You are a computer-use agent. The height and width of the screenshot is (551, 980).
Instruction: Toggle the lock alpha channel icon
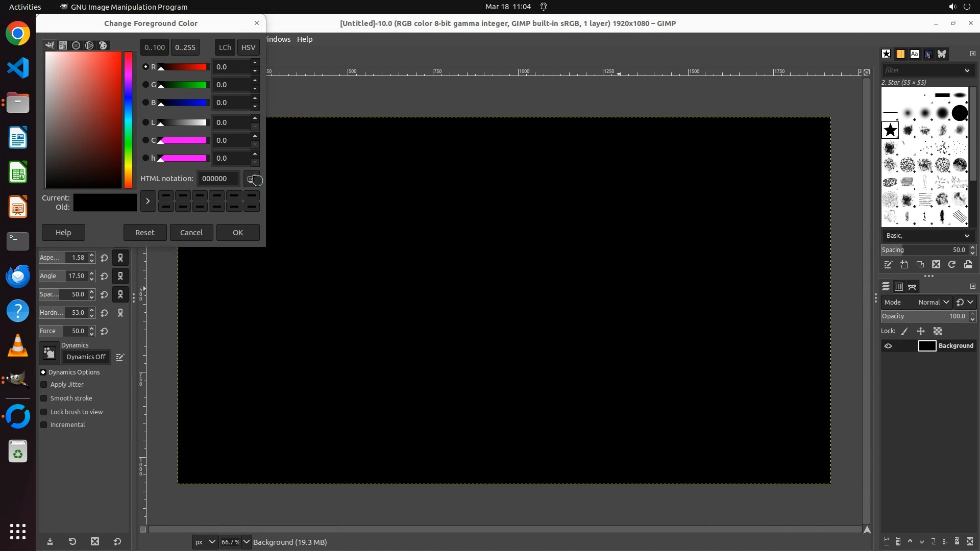tap(938, 331)
